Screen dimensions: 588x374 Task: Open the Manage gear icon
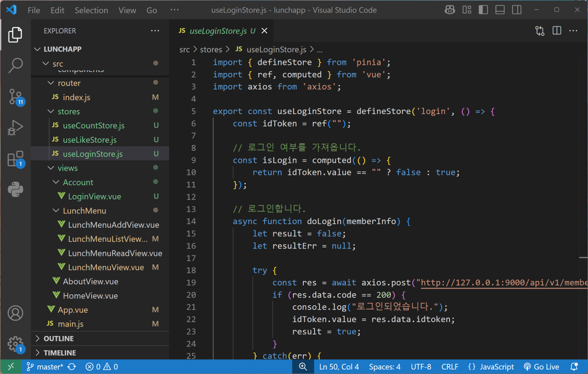(x=15, y=344)
